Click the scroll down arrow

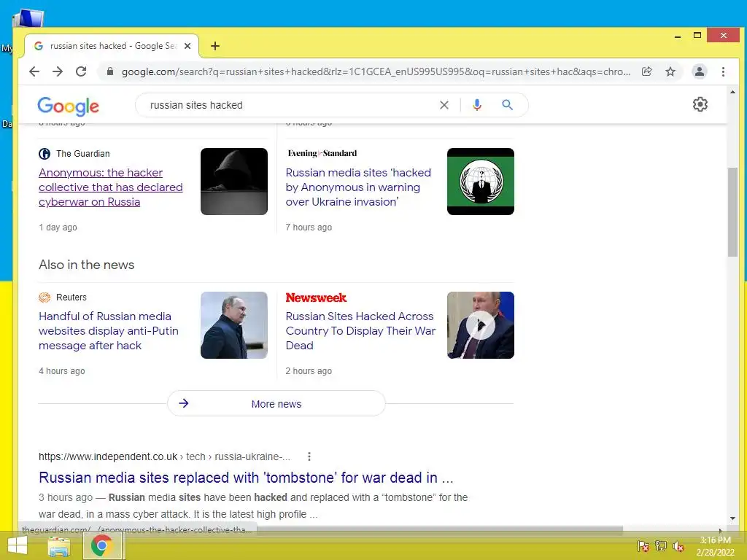[732, 518]
